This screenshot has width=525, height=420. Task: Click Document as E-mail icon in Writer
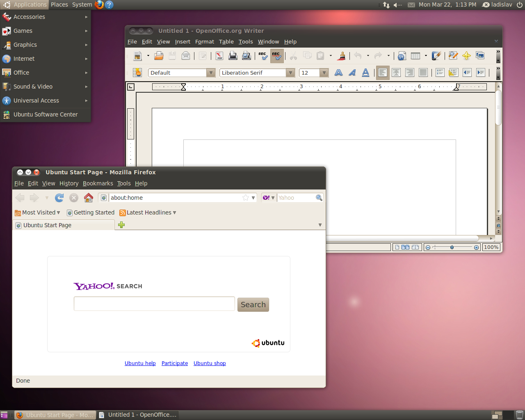(186, 56)
